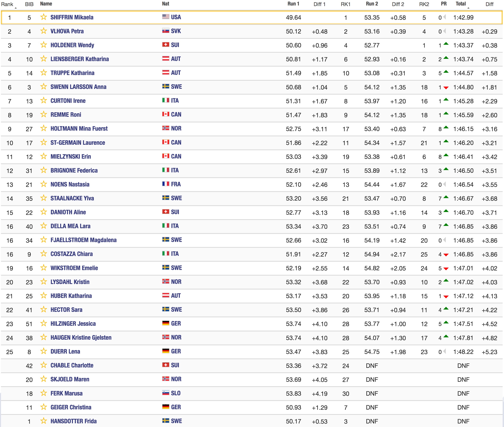Click Truppe's total time 1:44.57
Viewport: 504px width, 427px height.
pyautogui.click(x=463, y=73)
